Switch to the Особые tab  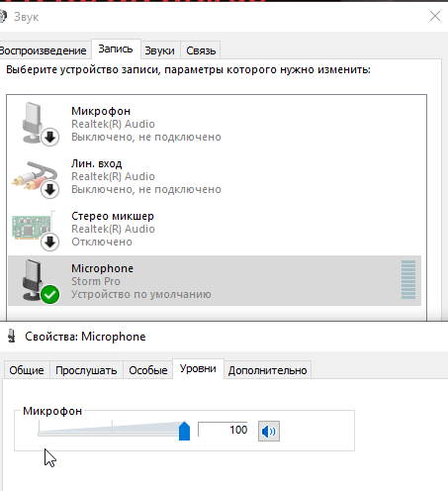click(148, 370)
